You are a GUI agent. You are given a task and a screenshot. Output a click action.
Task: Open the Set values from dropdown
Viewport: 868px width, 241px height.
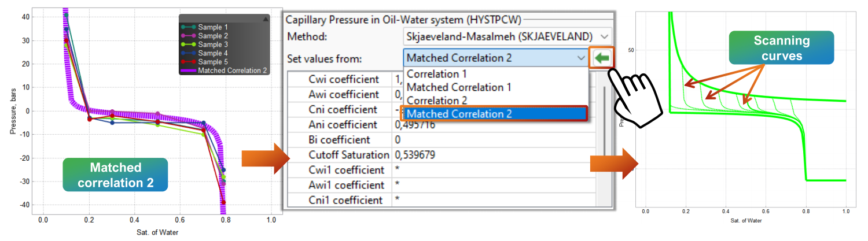(496, 58)
